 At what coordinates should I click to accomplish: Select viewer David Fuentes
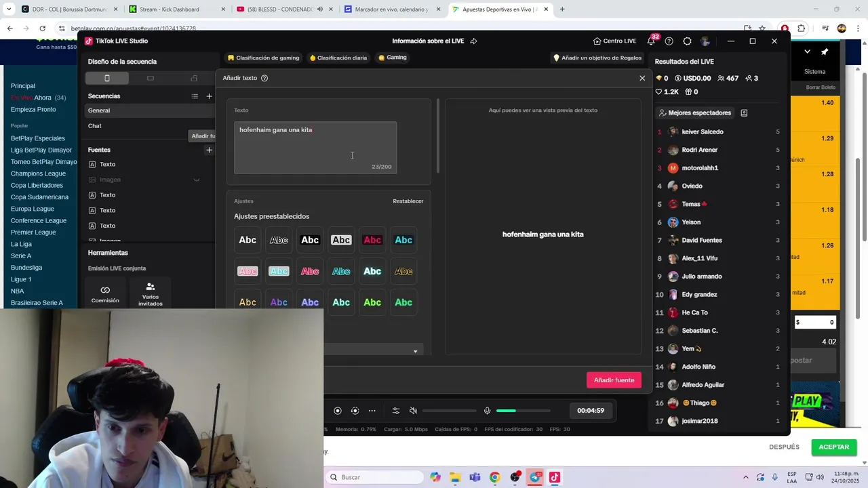click(x=719, y=241)
